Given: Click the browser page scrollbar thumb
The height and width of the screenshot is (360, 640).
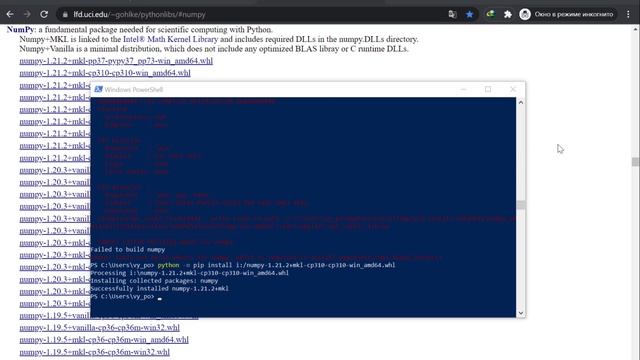Looking at the screenshot, I should [x=635, y=162].
